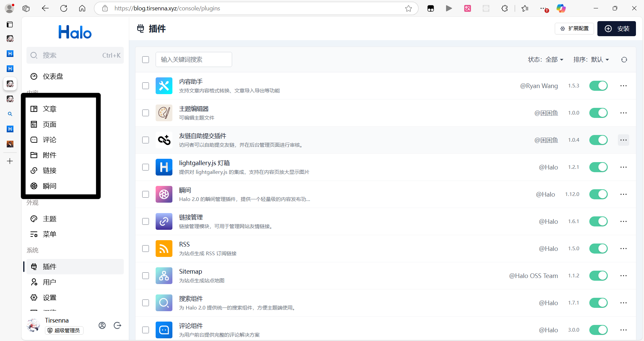Open 主题 in the sidebar menu
644x341 pixels.
pyautogui.click(x=50, y=219)
